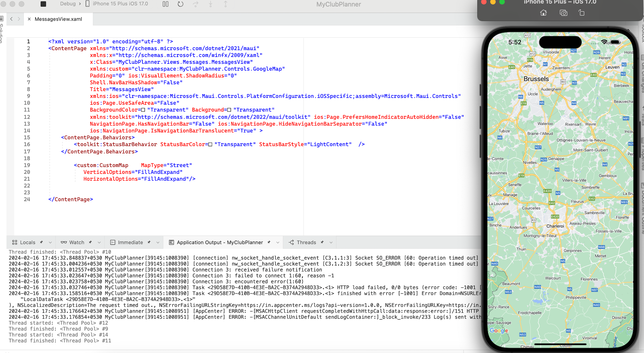Image resolution: width=644 pixels, height=353 pixels.
Task: Click the Transparent BackgroundColor swatch on line 11
Action: 143,110
